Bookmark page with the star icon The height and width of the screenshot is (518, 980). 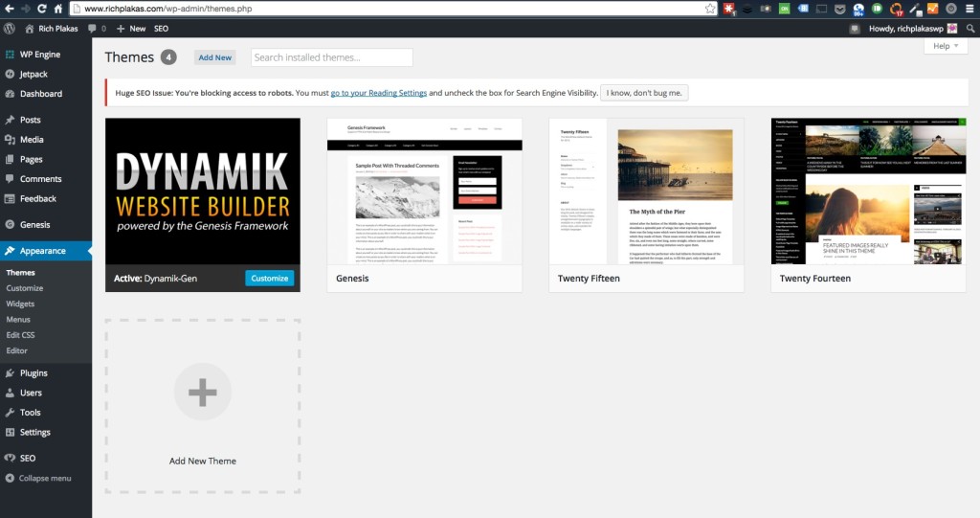pyautogui.click(x=710, y=8)
